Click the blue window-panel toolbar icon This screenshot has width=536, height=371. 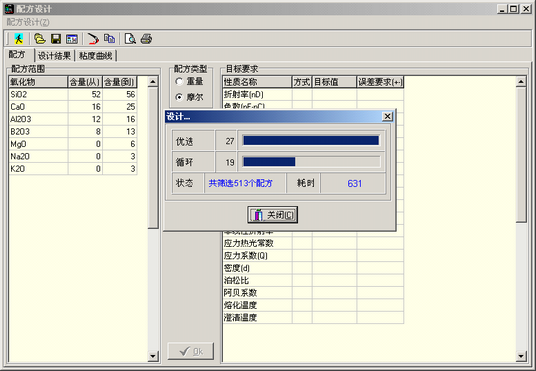click(x=72, y=39)
